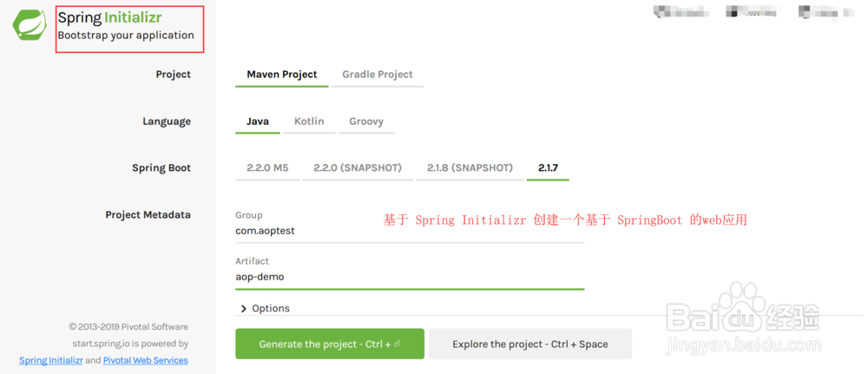
Task: Open the Pivotal Web Services link
Action: 146,361
